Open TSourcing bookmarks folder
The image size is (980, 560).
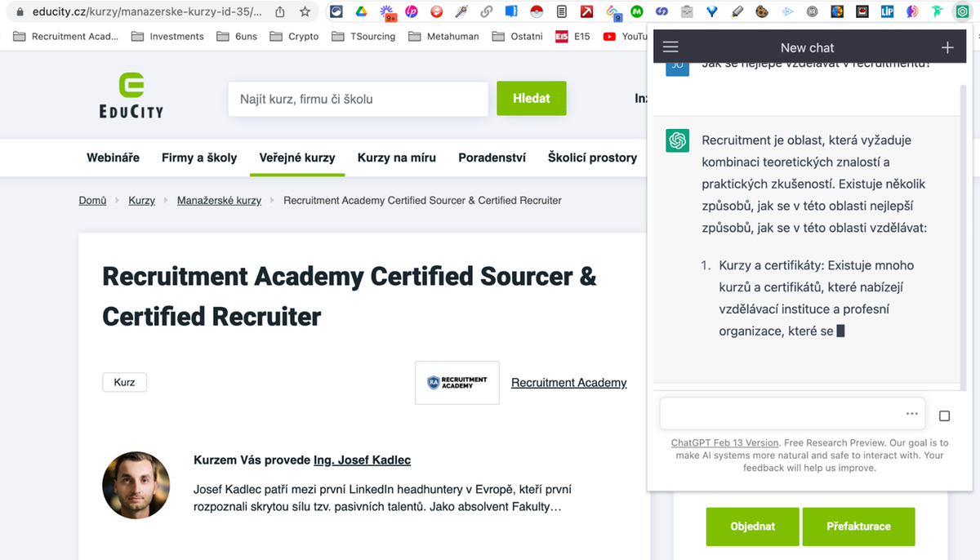click(x=363, y=36)
